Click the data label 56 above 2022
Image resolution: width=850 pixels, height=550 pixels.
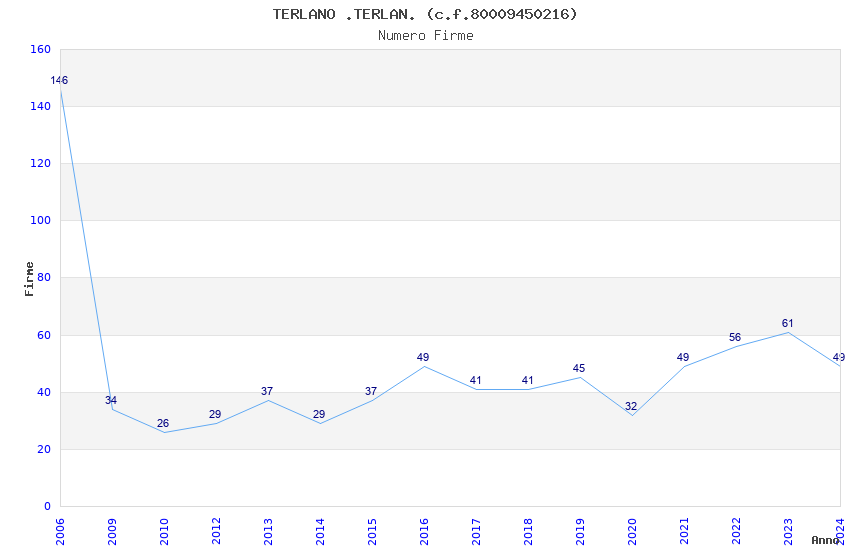pos(735,337)
